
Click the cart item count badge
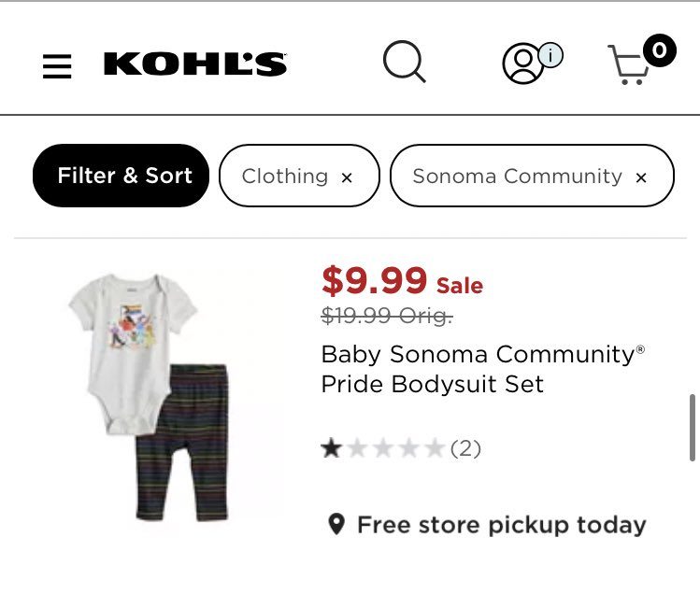tap(659, 49)
